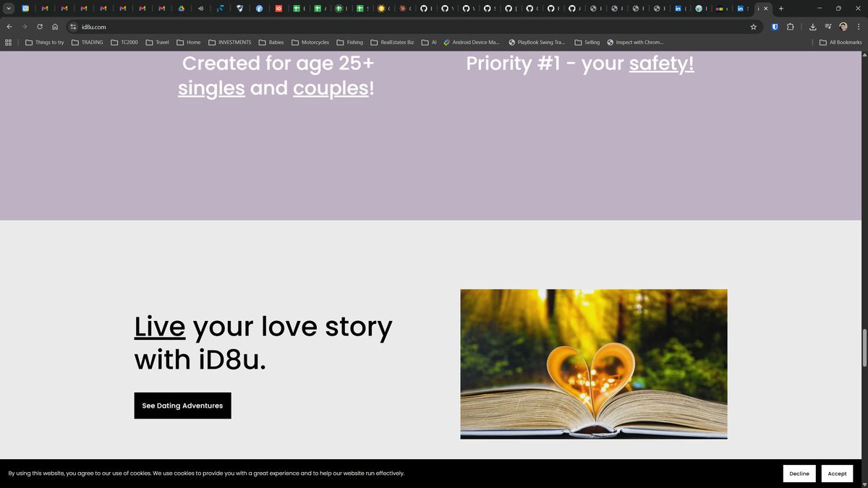Viewport: 868px width, 488px height.
Task: Open the apps grid icon in bookmarks bar
Action: click(x=9, y=43)
